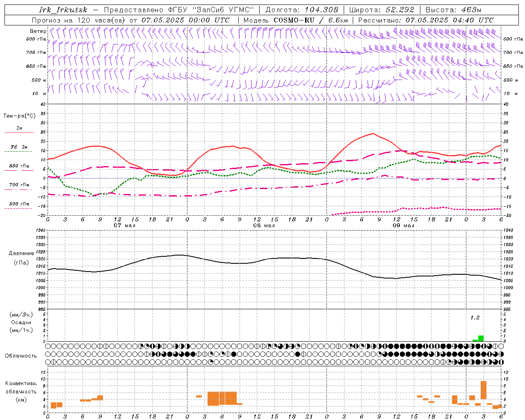Click the Ветер panel label
This screenshot has height=420, width=525.
pyautogui.click(x=38, y=31)
